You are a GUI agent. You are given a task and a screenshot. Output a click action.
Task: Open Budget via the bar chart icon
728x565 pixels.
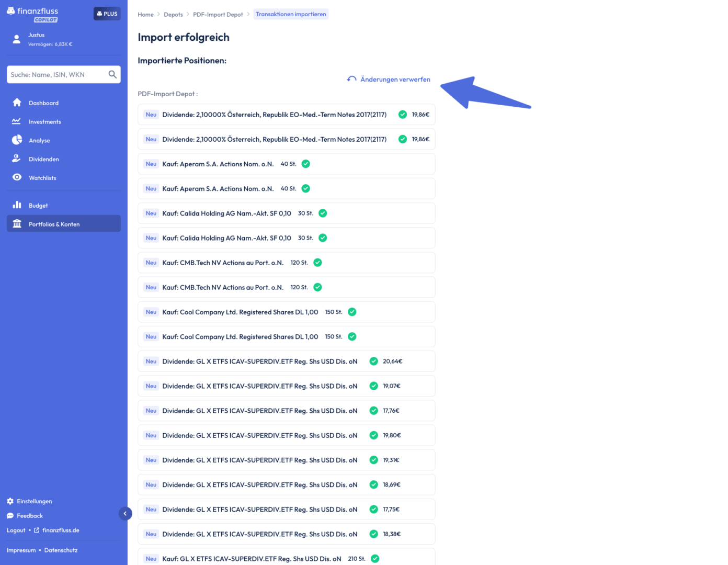pyautogui.click(x=17, y=205)
